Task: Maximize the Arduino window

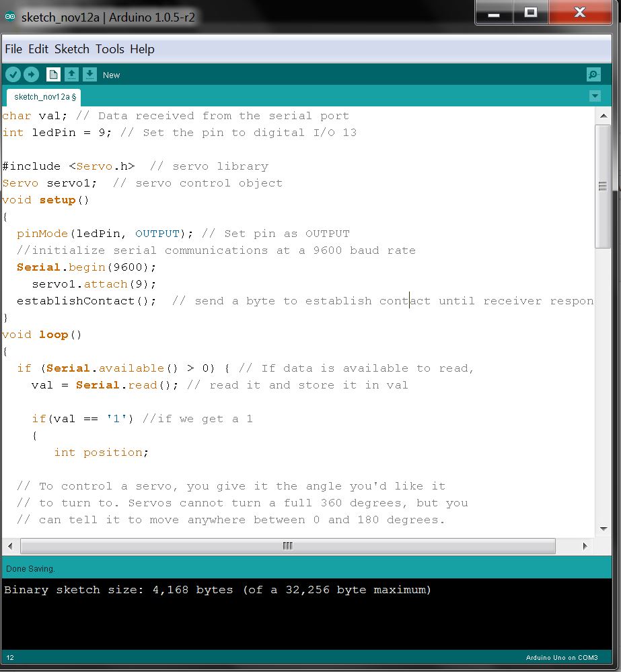Action: click(531, 13)
